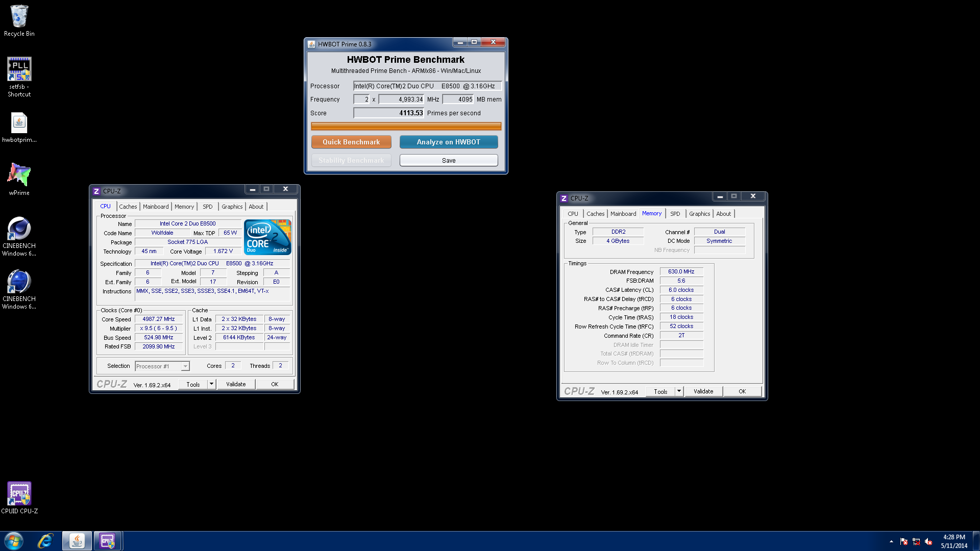The width and height of the screenshot is (980, 551).
Task: Click the FSB:DRAM ratio value 5:6
Action: pos(681,281)
